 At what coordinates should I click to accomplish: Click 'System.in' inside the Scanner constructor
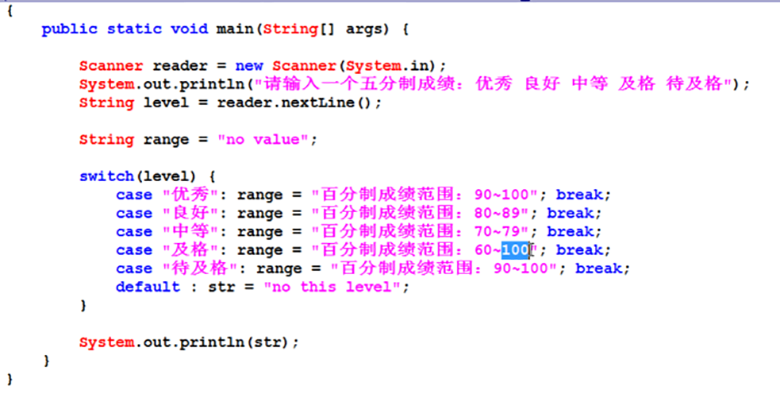click(x=387, y=66)
